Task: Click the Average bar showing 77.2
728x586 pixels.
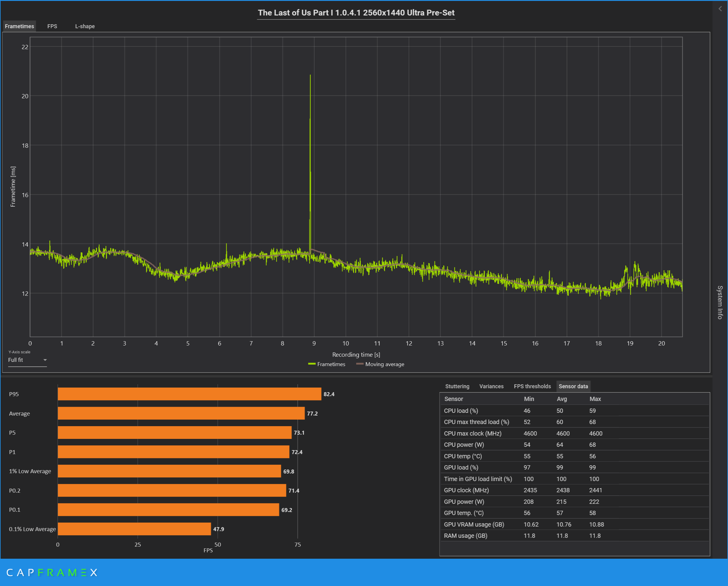Action: click(181, 413)
